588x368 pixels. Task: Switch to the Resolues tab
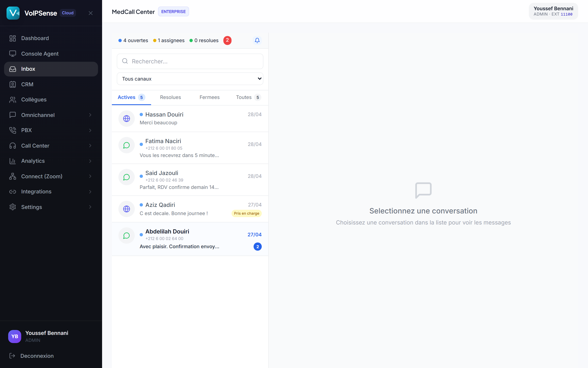(170, 97)
